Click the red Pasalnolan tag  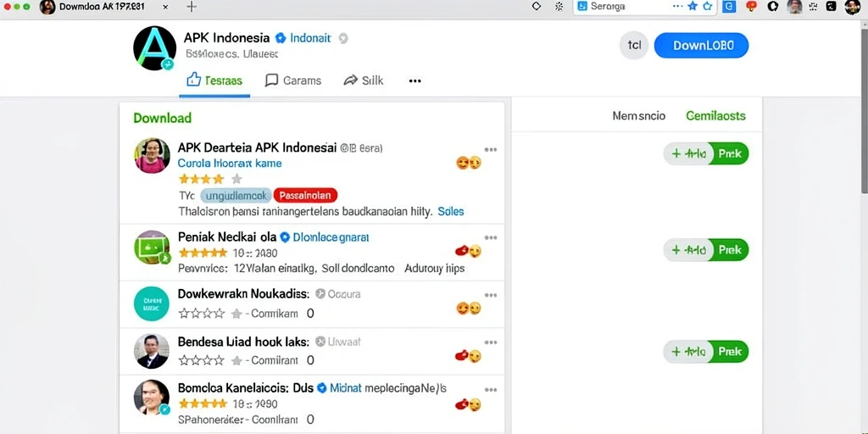tap(305, 196)
